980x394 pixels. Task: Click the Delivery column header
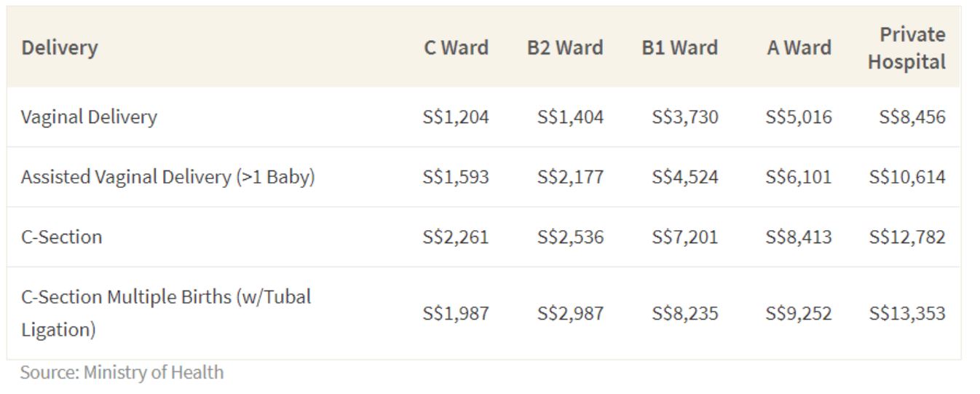pos(59,48)
